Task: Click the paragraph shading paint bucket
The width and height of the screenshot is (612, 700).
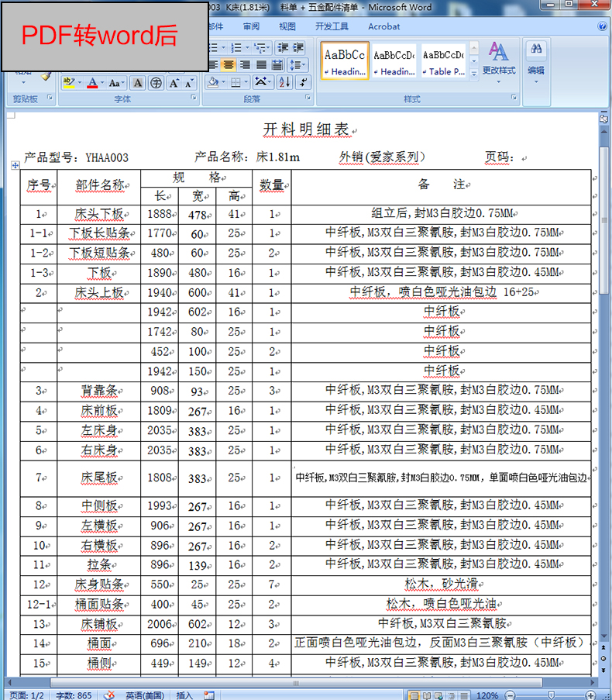Action: click(213, 82)
